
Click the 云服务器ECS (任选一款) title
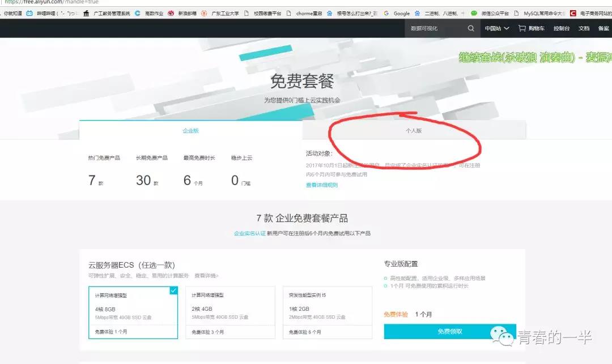coord(131,265)
